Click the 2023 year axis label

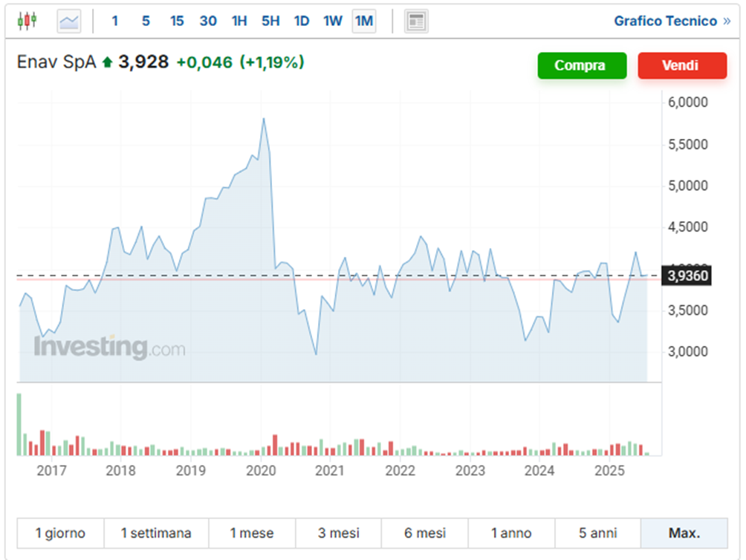click(470, 470)
